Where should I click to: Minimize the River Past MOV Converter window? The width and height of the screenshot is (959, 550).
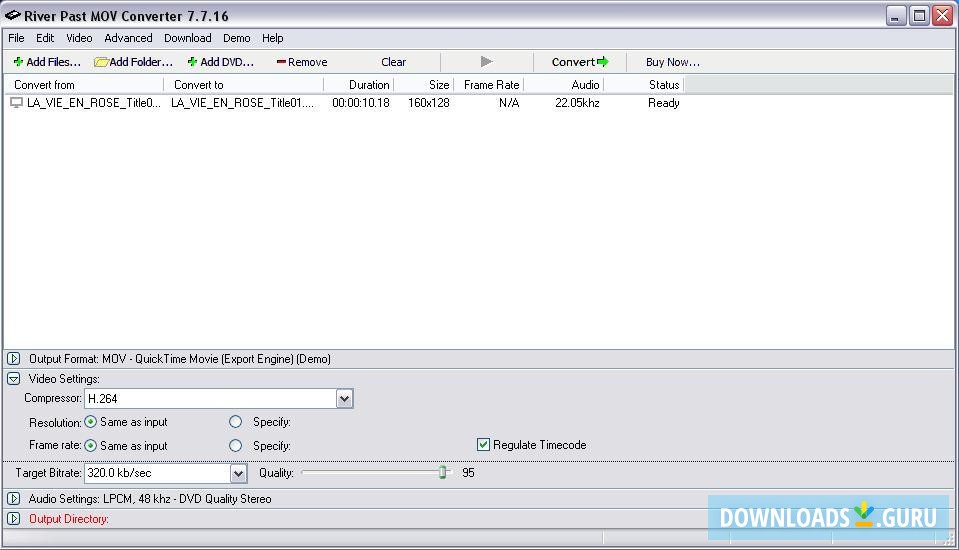click(x=895, y=15)
